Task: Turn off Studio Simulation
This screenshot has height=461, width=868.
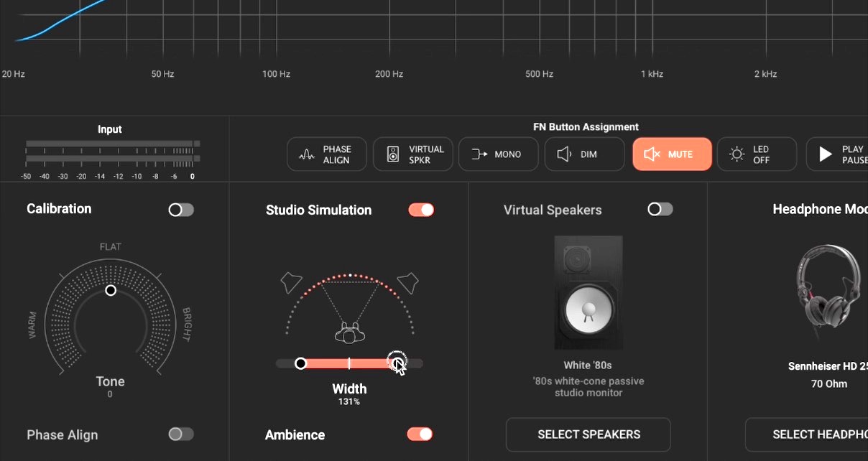Action: [x=421, y=210]
